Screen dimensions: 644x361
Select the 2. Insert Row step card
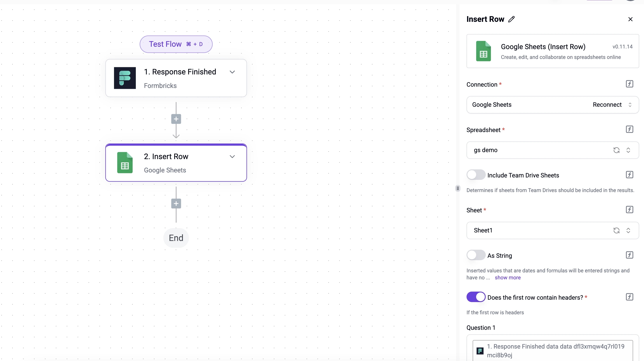click(x=176, y=162)
